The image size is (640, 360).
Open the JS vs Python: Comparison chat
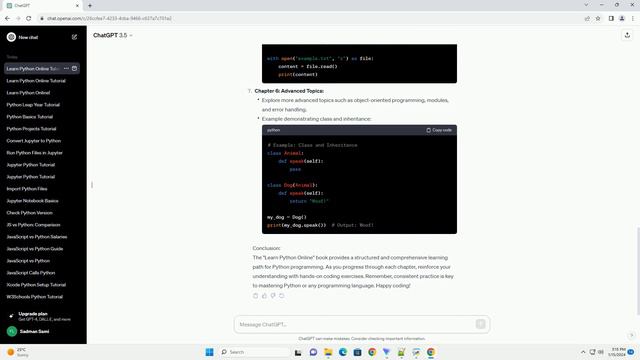pyautogui.click(x=33, y=225)
